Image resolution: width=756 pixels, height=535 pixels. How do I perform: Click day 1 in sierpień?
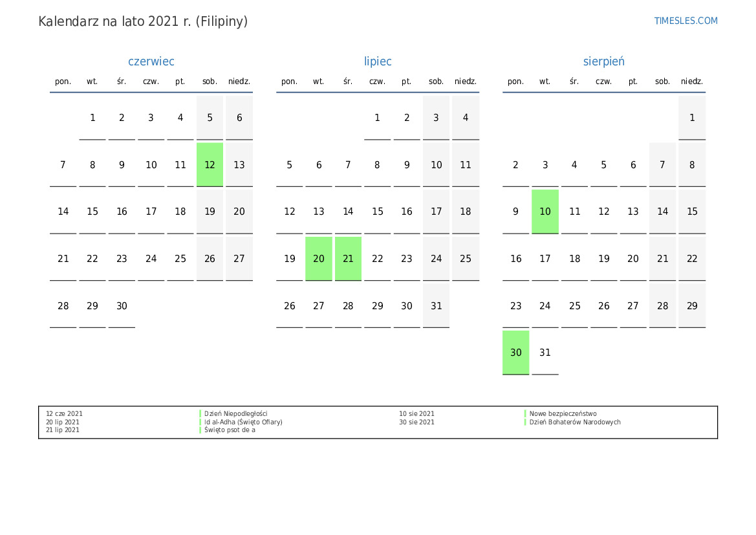coord(692,118)
